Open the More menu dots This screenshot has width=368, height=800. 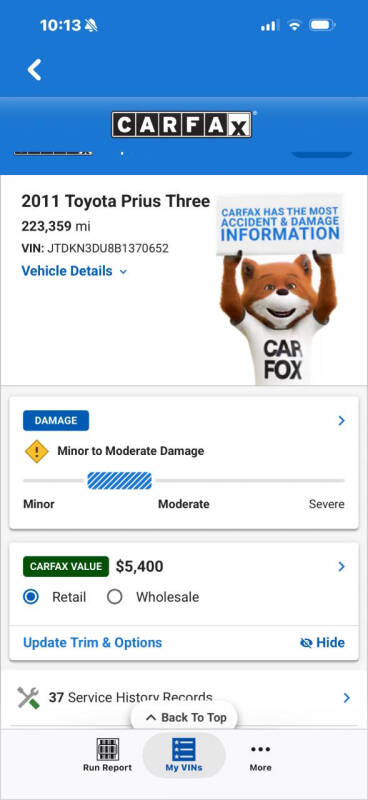260,749
